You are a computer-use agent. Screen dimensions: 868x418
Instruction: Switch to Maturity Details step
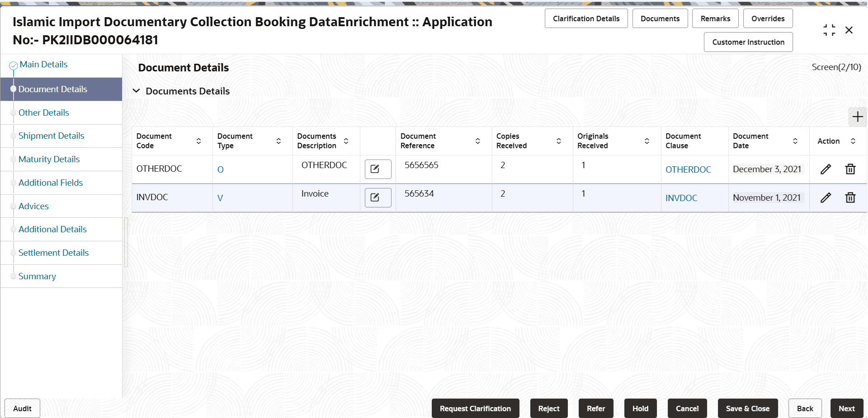[49, 160]
